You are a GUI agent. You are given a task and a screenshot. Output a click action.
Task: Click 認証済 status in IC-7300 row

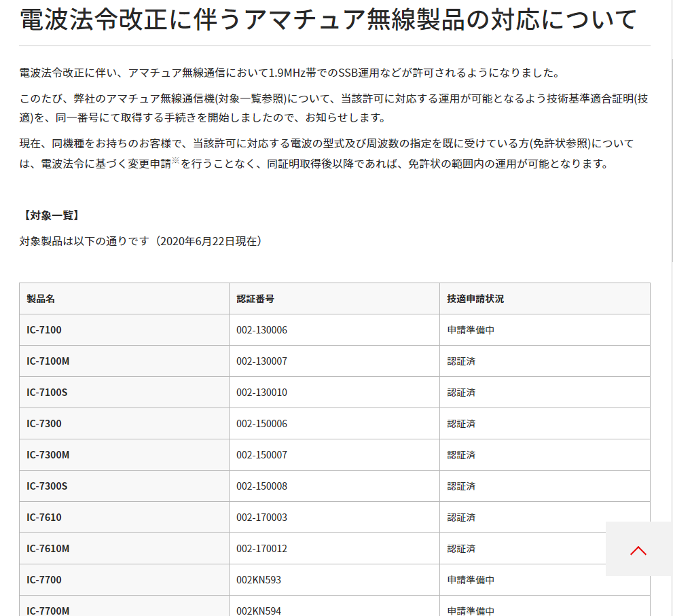click(461, 424)
